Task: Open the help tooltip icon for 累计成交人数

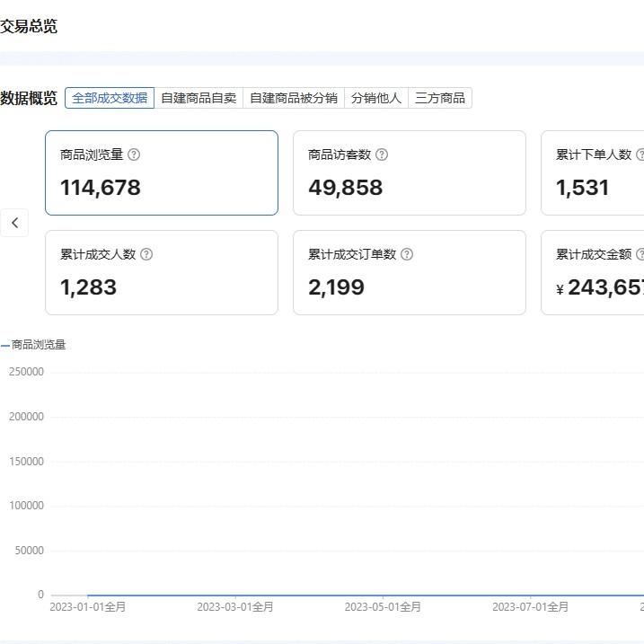Action: (x=146, y=254)
